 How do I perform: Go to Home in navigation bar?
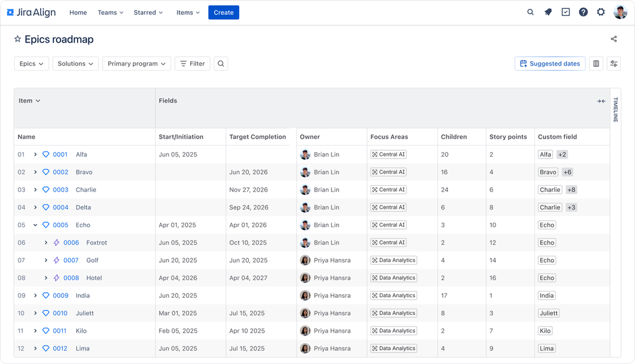tap(78, 13)
